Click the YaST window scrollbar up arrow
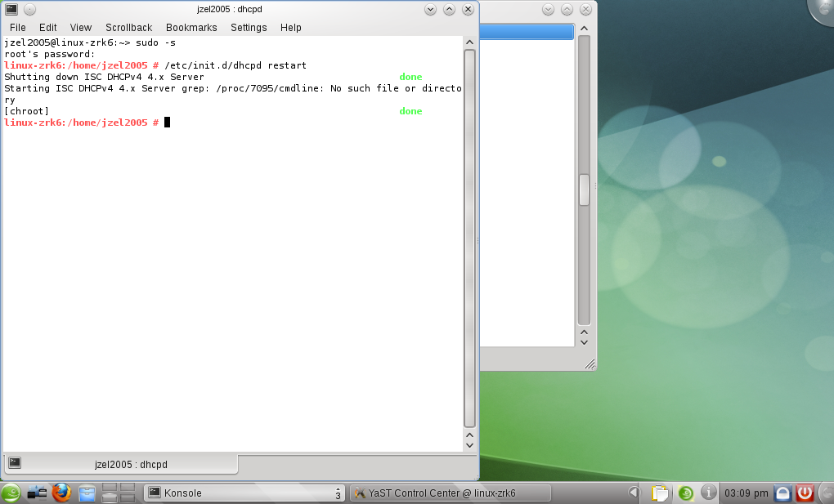This screenshot has width=834, height=504. coord(584,28)
